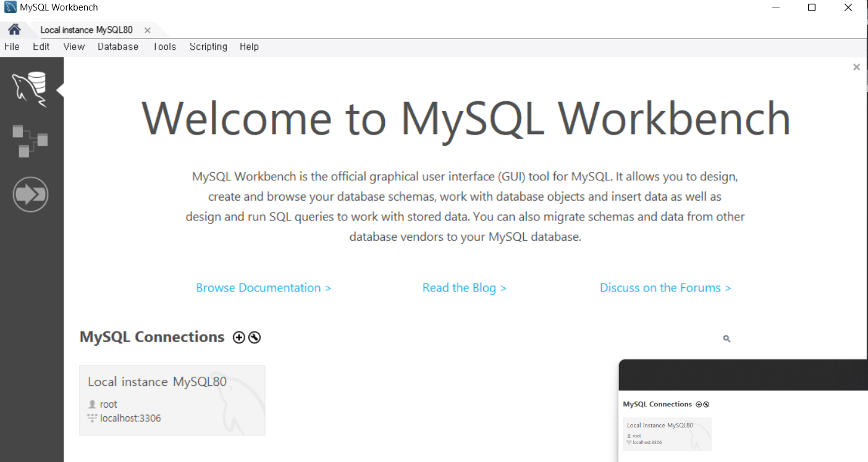Click localhost:3306 text in connection tile
The width and height of the screenshot is (868, 462).
[x=130, y=418]
